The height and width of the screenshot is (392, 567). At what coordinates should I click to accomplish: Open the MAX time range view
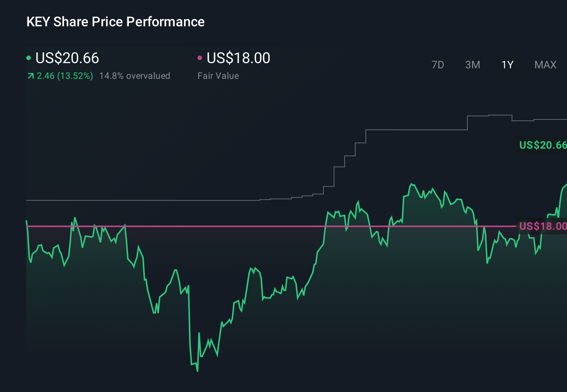point(545,65)
